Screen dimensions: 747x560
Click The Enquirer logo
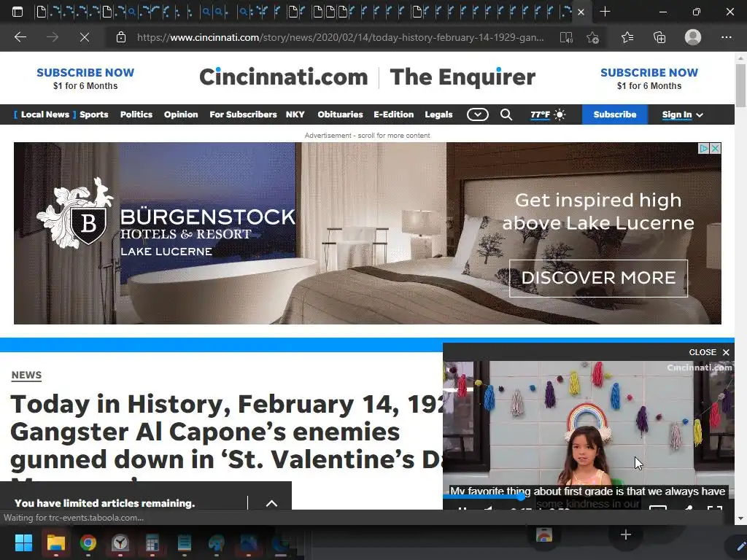point(462,77)
